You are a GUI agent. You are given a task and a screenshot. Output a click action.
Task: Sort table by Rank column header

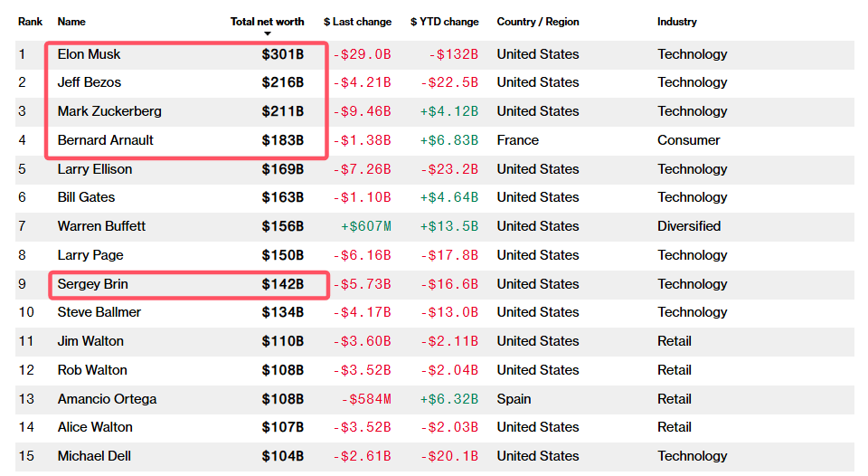point(30,22)
